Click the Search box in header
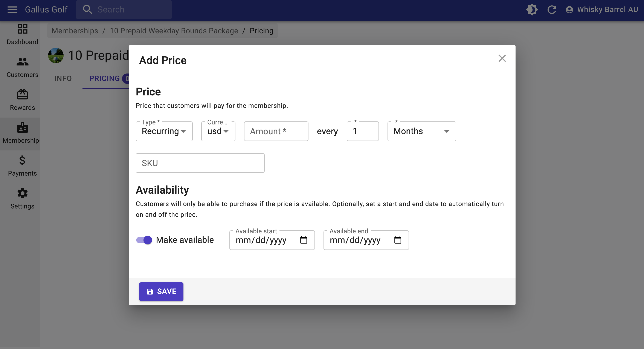644x349 pixels. point(124,9)
